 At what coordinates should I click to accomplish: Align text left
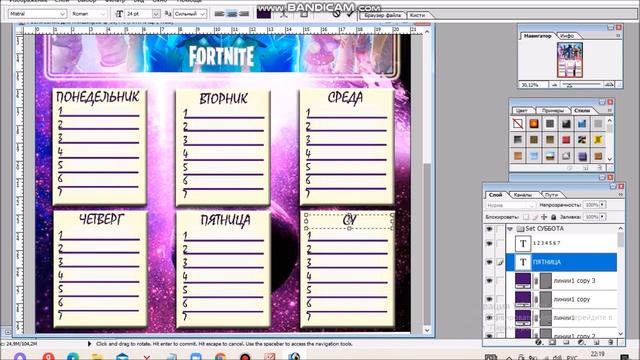point(220,14)
